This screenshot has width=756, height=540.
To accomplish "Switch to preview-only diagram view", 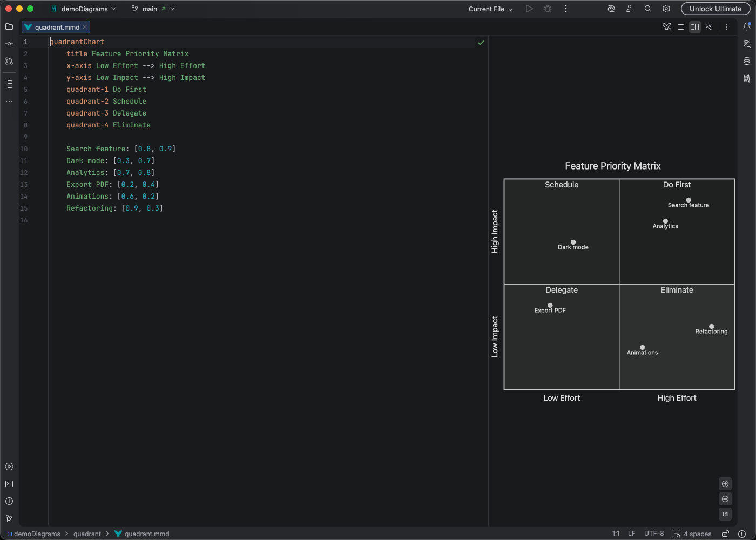I will pos(709,26).
